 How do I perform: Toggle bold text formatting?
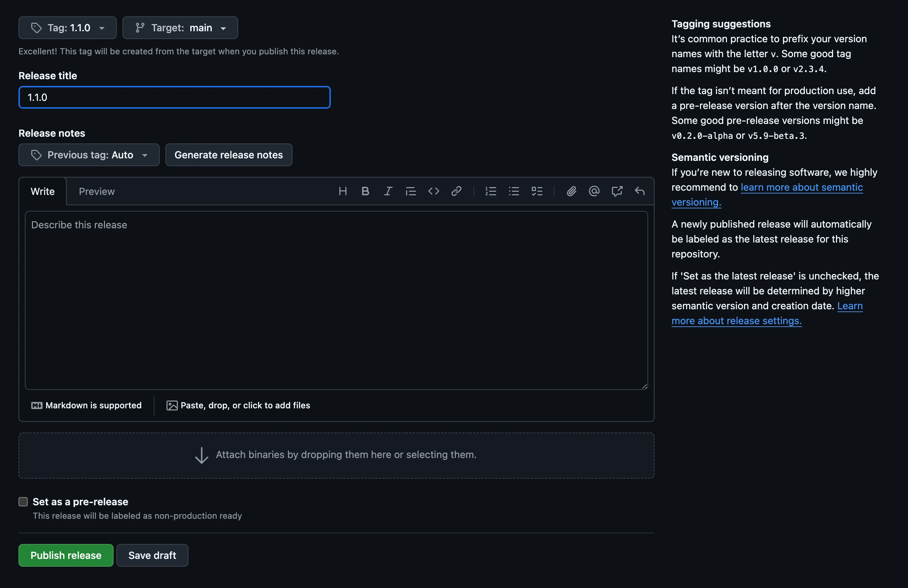[365, 191]
